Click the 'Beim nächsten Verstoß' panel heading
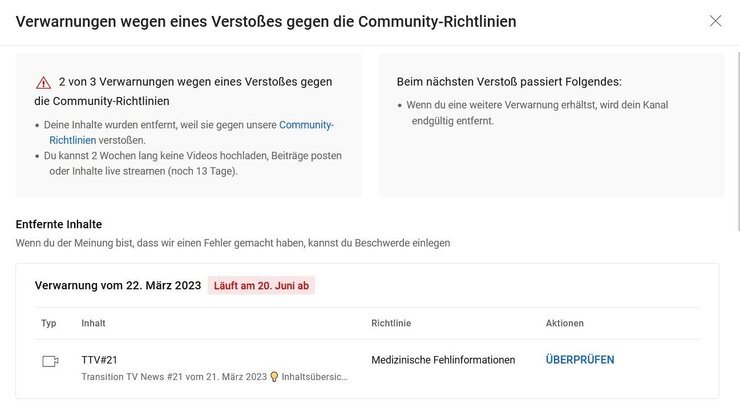Screen dimensions: 740x404 coord(509,82)
